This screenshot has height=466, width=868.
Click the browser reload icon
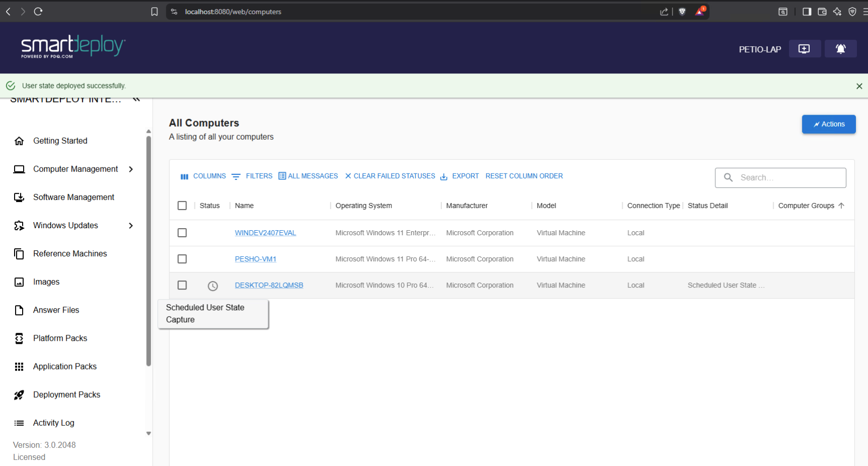(x=38, y=12)
